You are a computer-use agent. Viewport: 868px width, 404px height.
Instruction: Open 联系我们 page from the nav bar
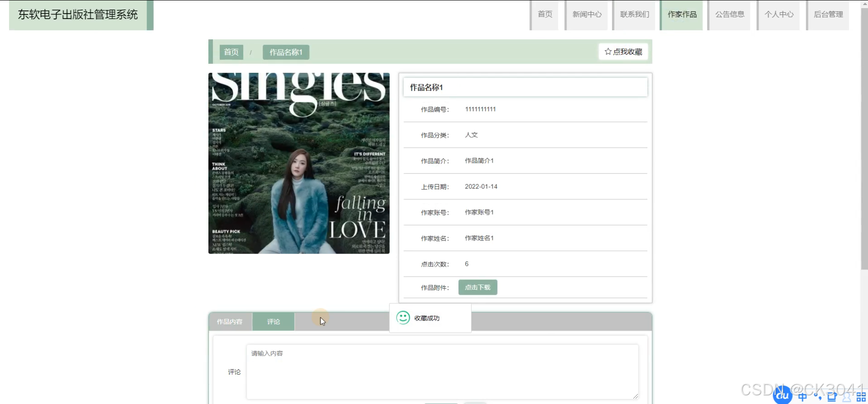coord(634,14)
